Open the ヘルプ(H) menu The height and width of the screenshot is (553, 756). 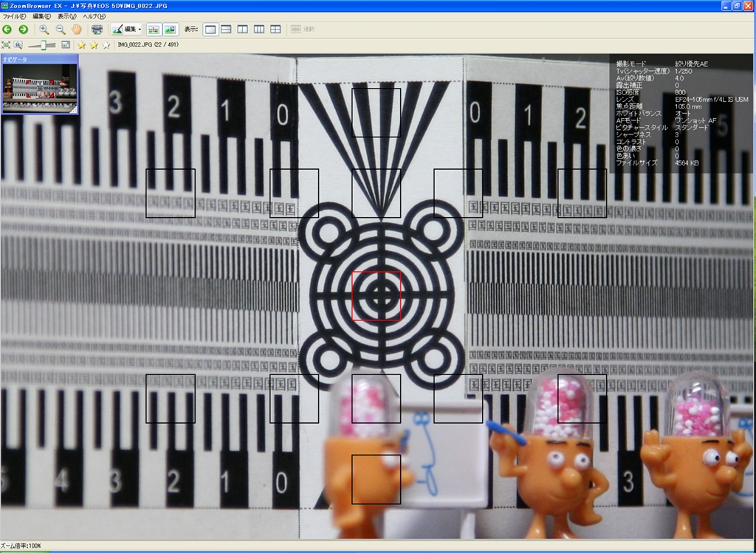click(94, 16)
